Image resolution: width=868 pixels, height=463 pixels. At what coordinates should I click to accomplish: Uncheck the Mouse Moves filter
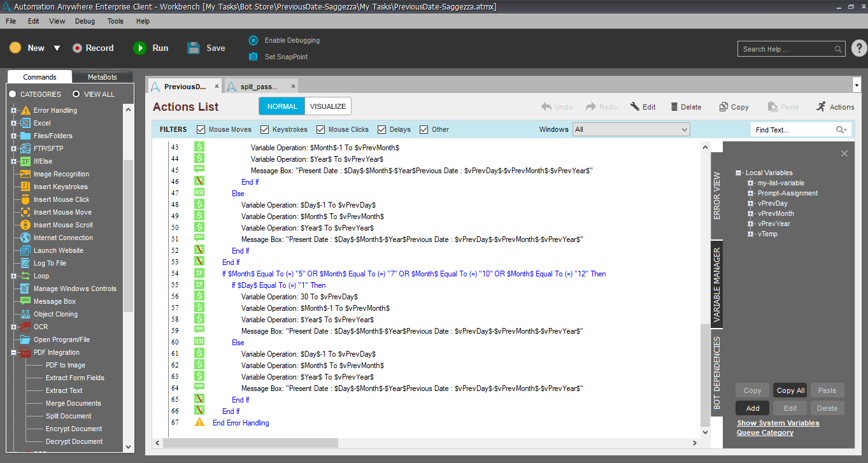pyautogui.click(x=201, y=129)
